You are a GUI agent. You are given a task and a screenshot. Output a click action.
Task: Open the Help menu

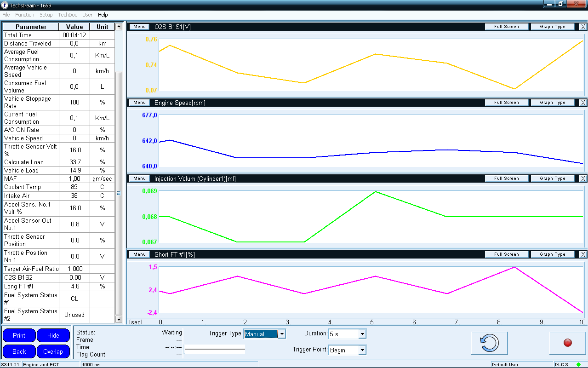tap(103, 15)
